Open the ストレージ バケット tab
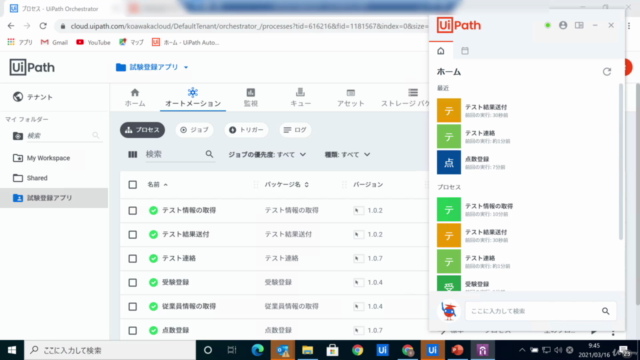640x360 pixels. click(405, 98)
